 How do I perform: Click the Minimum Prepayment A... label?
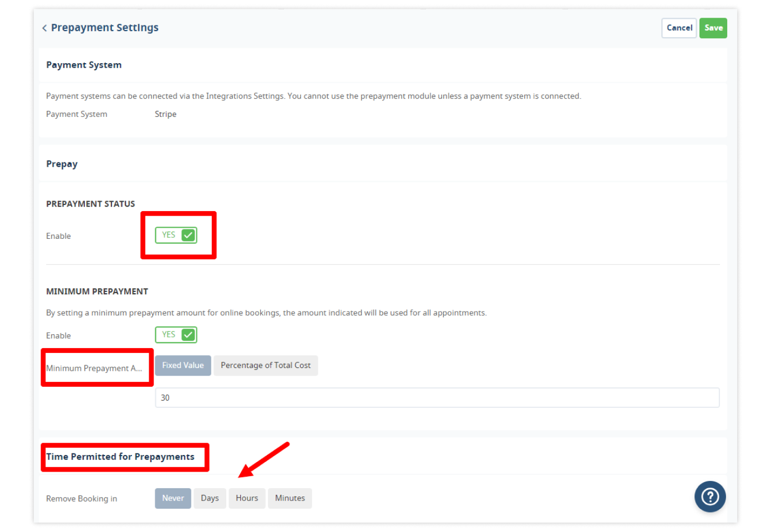pyautogui.click(x=94, y=369)
